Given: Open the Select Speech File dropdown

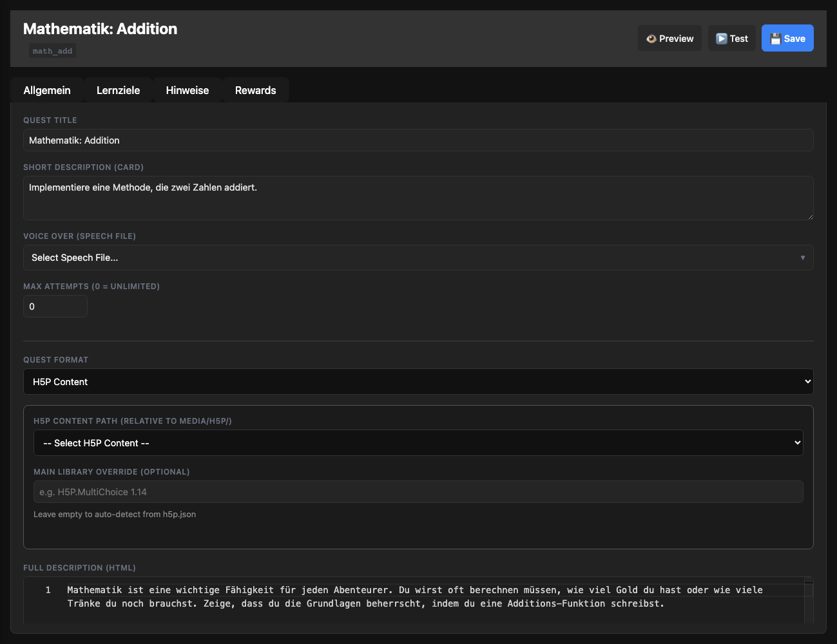Looking at the screenshot, I should click(418, 257).
